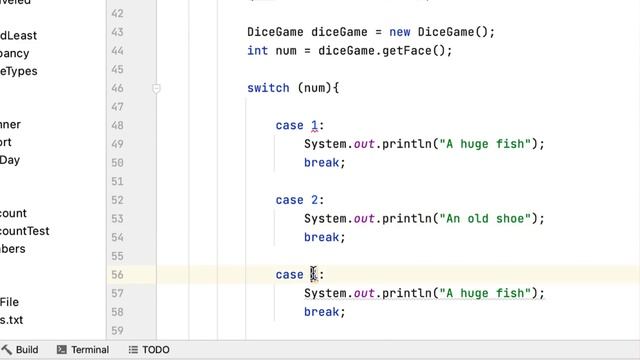
Task: Select 'ort' item in project tree
Action: click(6, 142)
